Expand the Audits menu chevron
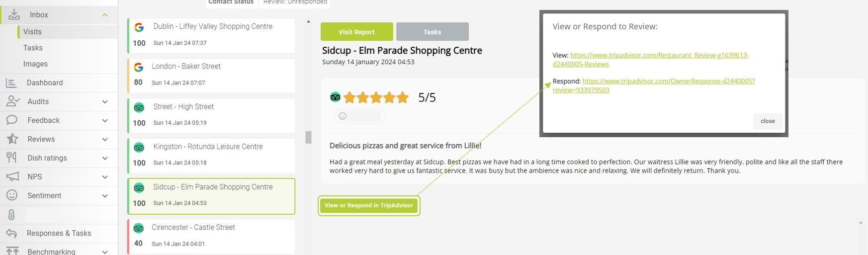Screen dimensions: 868x255 pyautogui.click(x=105, y=102)
